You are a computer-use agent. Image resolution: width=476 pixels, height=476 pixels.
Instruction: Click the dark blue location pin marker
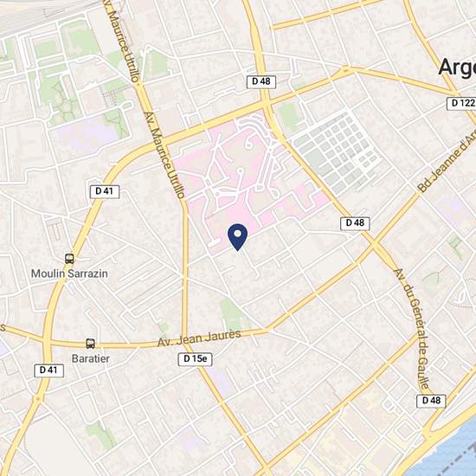(x=238, y=237)
